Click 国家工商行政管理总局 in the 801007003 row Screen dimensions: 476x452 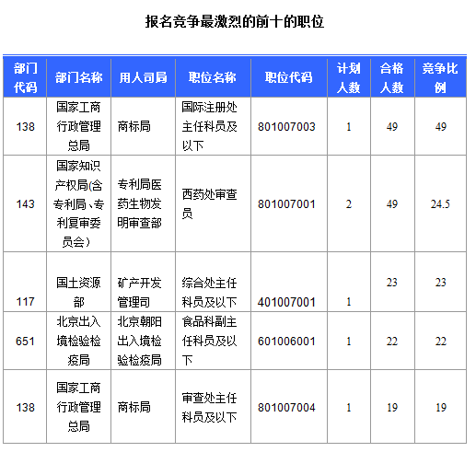click(78, 126)
